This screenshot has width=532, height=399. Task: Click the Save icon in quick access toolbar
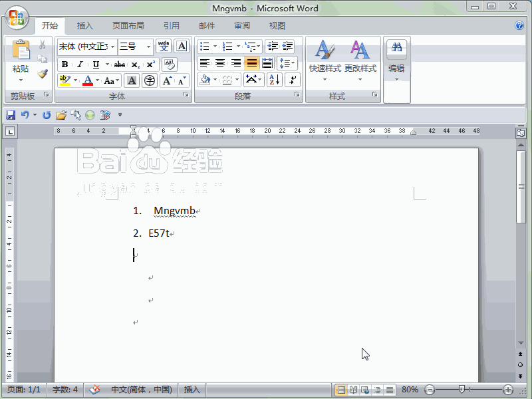[x=11, y=115]
